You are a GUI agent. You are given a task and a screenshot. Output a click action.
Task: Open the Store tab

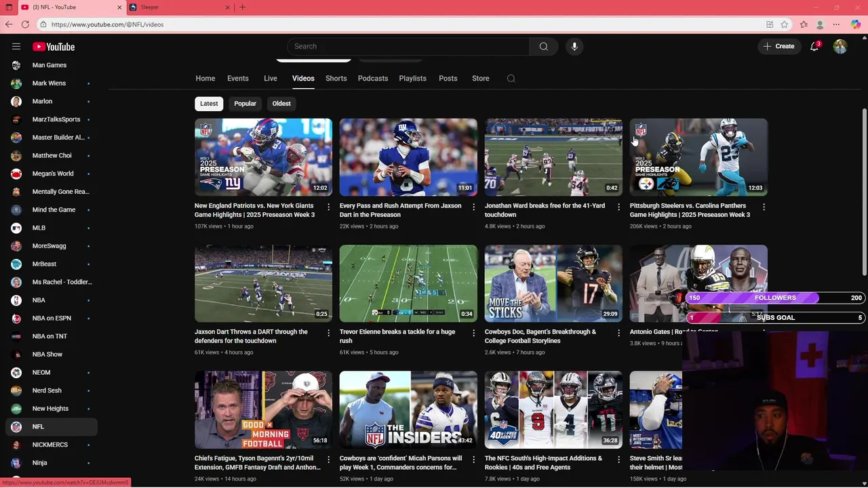[481, 79]
